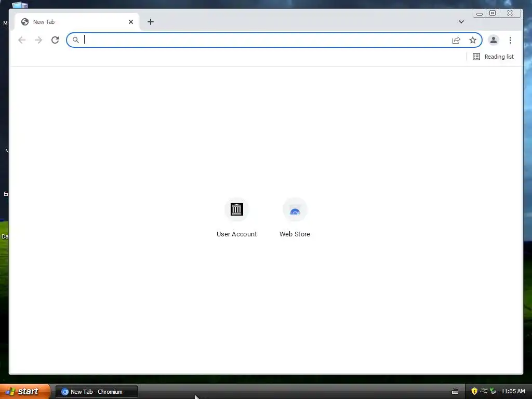Maximize the Chromium window

point(493,13)
